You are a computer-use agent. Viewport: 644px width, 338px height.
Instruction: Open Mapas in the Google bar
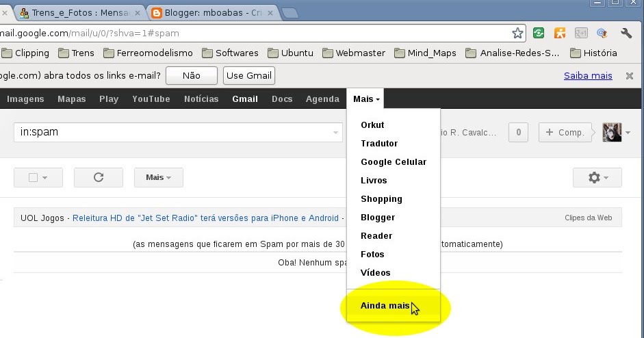71,99
